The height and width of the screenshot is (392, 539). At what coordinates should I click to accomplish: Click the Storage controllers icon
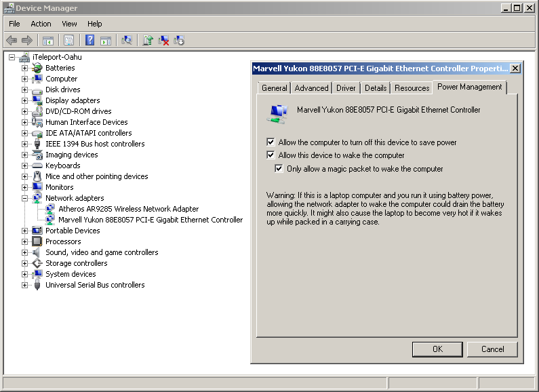point(37,263)
